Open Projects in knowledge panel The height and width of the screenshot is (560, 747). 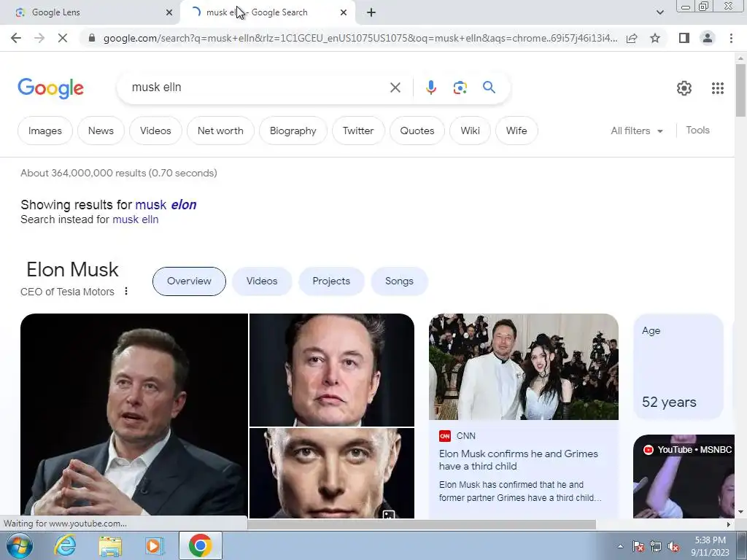pos(331,281)
